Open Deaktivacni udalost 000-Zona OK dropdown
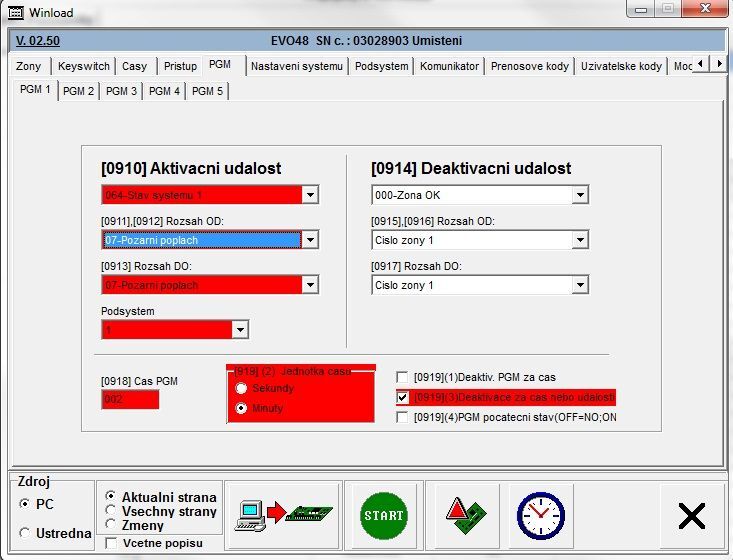This screenshot has height=560, width=733. pyautogui.click(x=579, y=195)
